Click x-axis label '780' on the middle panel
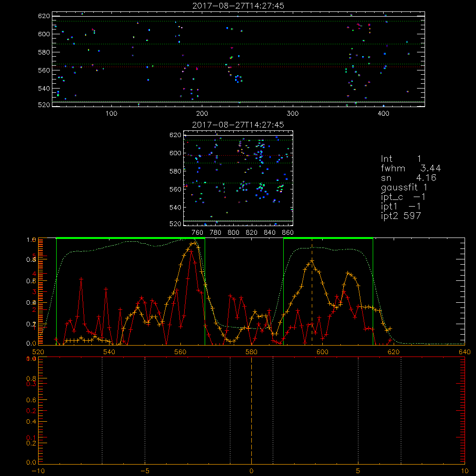The width and height of the screenshot is (476, 476). 216,233
